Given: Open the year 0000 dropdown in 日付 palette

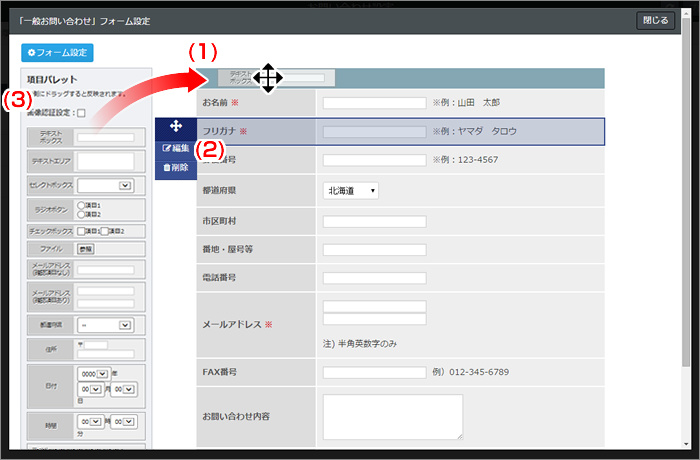Looking at the screenshot, I should point(94,374).
